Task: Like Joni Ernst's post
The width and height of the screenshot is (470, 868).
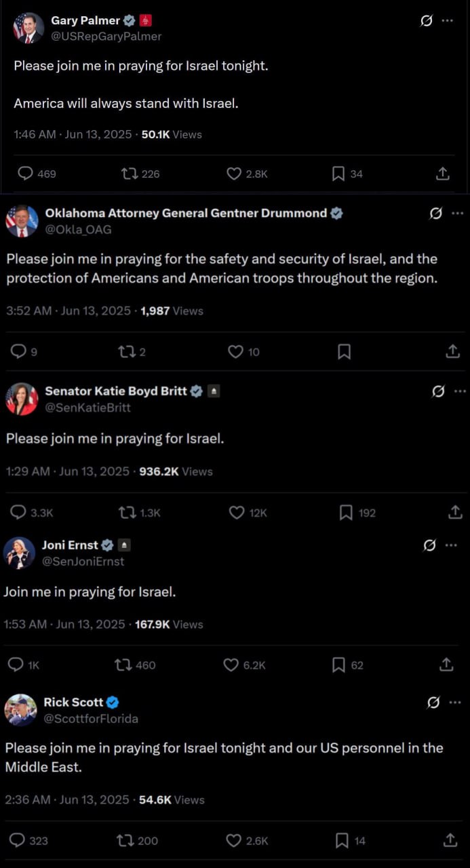Action: (231, 665)
